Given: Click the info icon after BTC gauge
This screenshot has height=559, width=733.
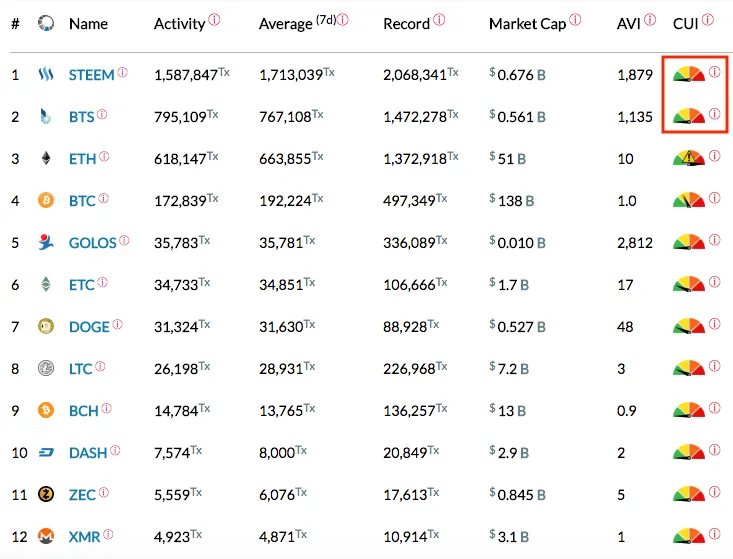Looking at the screenshot, I should point(714,198).
